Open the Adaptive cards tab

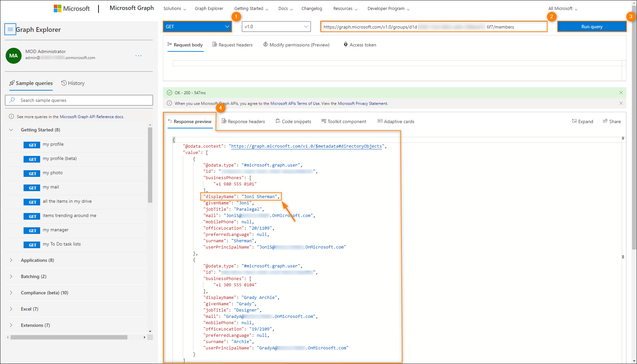tap(396, 121)
